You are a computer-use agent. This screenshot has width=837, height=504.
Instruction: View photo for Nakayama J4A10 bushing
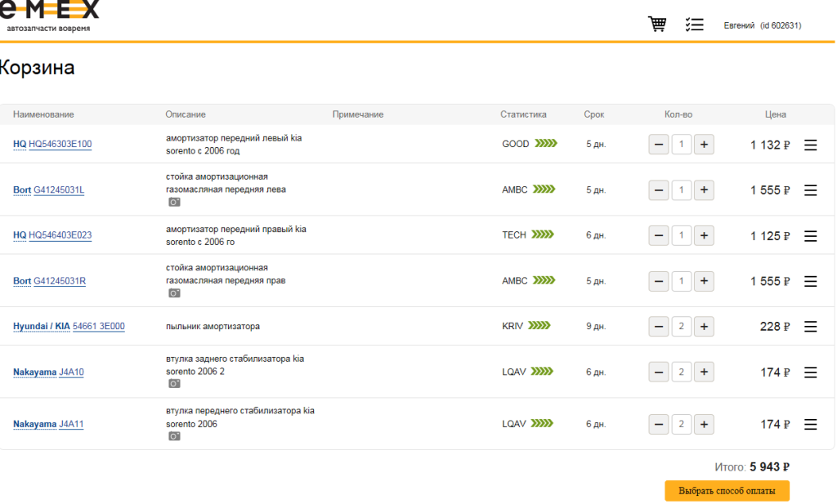tap(174, 384)
